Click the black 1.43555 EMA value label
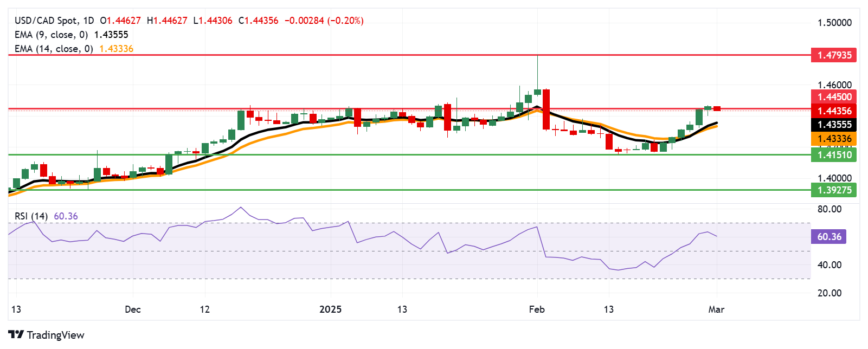 tap(834, 125)
